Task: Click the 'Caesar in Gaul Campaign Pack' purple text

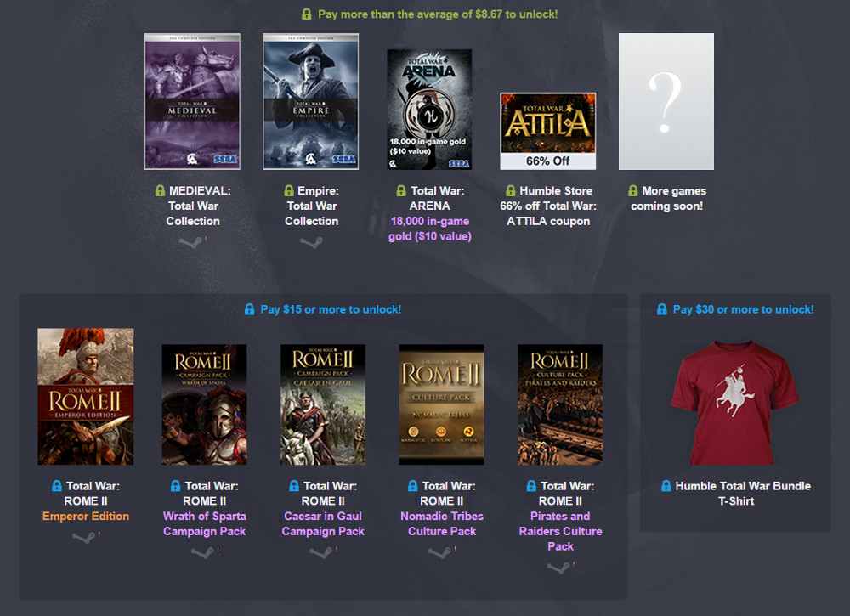Action: tap(323, 524)
